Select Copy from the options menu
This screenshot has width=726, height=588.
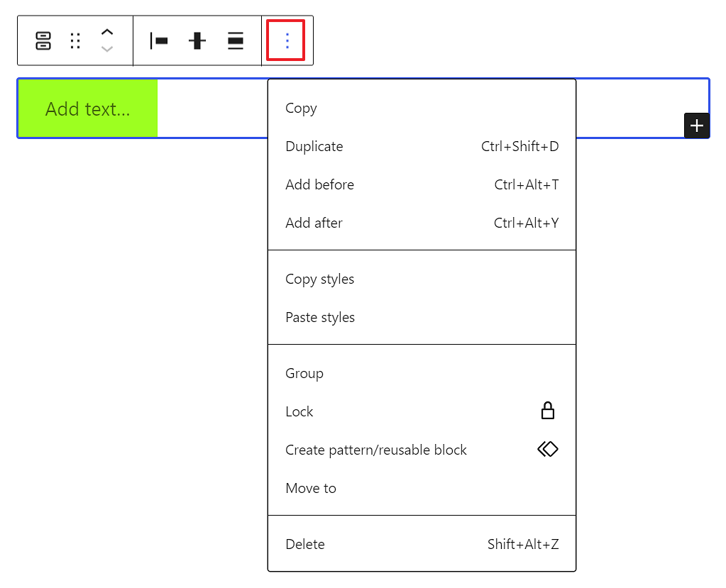click(301, 108)
